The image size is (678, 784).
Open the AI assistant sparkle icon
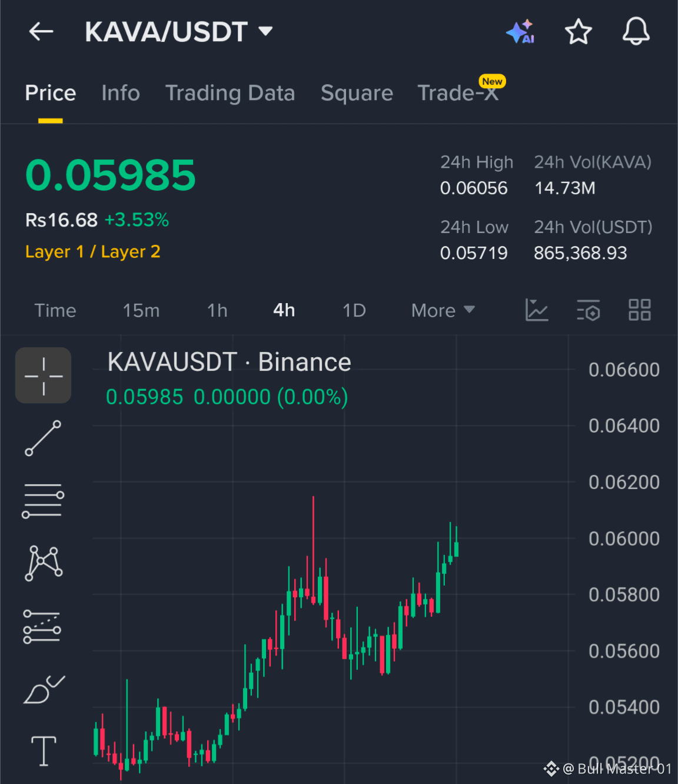click(520, 31)
